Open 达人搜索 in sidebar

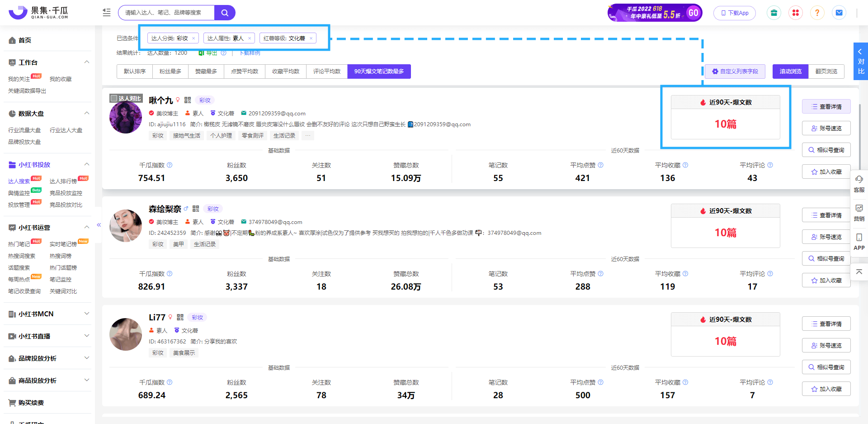tap(19, 181)
